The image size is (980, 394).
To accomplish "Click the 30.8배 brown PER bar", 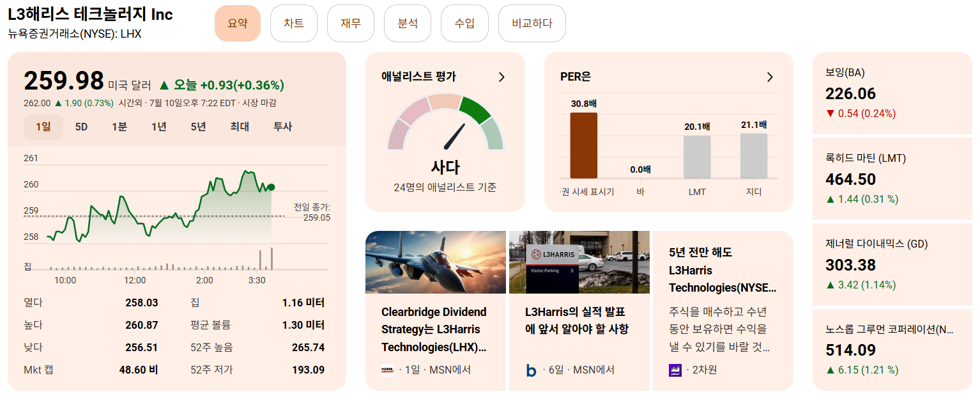I will [x=583, y=146].
